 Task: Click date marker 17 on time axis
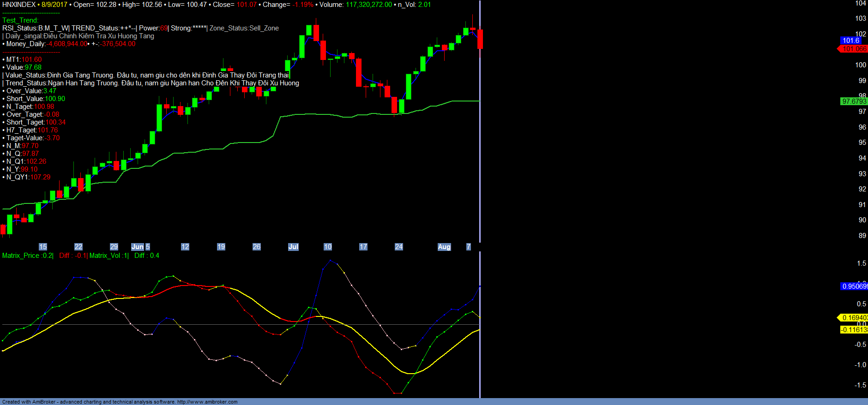[x=363, y=247]
